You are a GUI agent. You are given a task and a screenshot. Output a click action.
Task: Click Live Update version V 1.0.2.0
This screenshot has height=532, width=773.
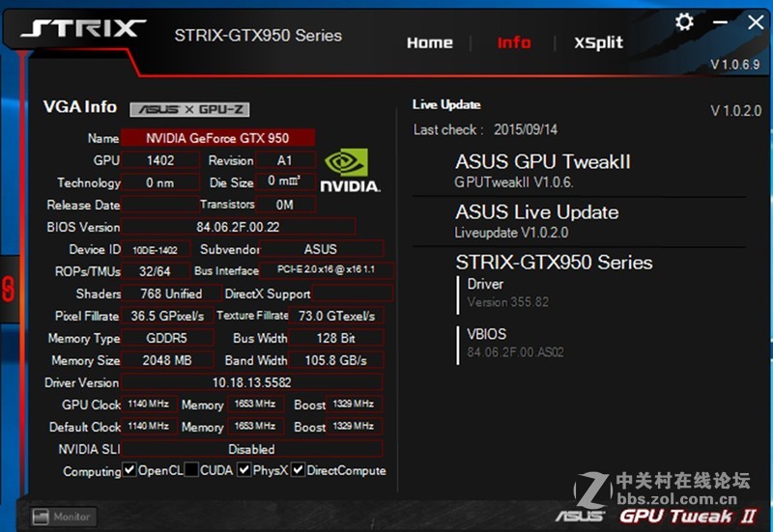735,111
